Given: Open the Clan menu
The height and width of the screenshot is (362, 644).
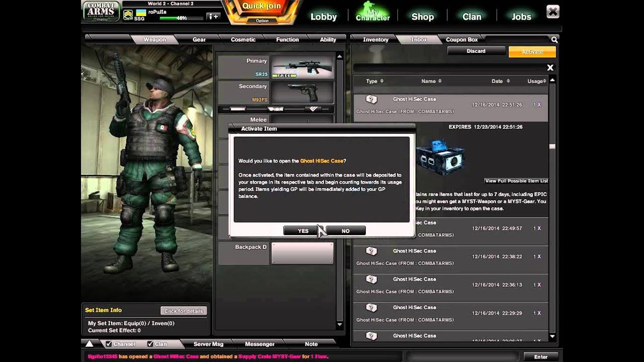Looking at the screenshot, I should [472, 17].
